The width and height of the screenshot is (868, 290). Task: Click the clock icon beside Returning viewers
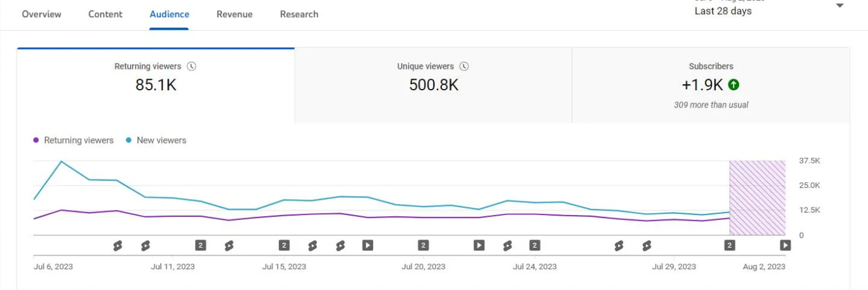pyautogui.click(x=192, y=66)
